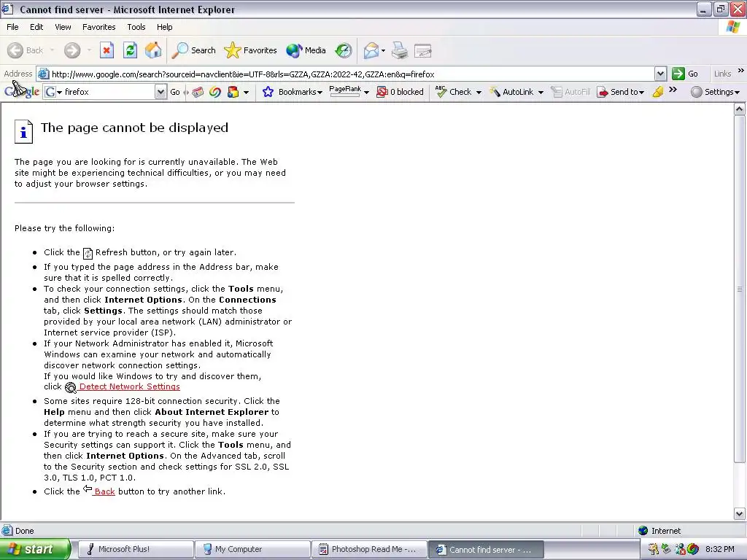Click the system tray clock 8:32 PM
Image resolution: width=747 pixels, height=560 pixels.
[720, 549]
